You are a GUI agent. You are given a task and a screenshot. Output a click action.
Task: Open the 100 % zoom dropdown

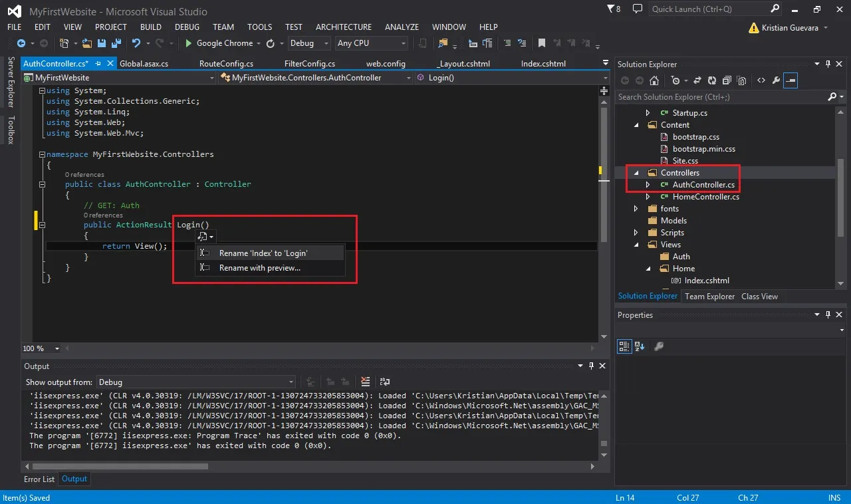click(x=57, y=348)
